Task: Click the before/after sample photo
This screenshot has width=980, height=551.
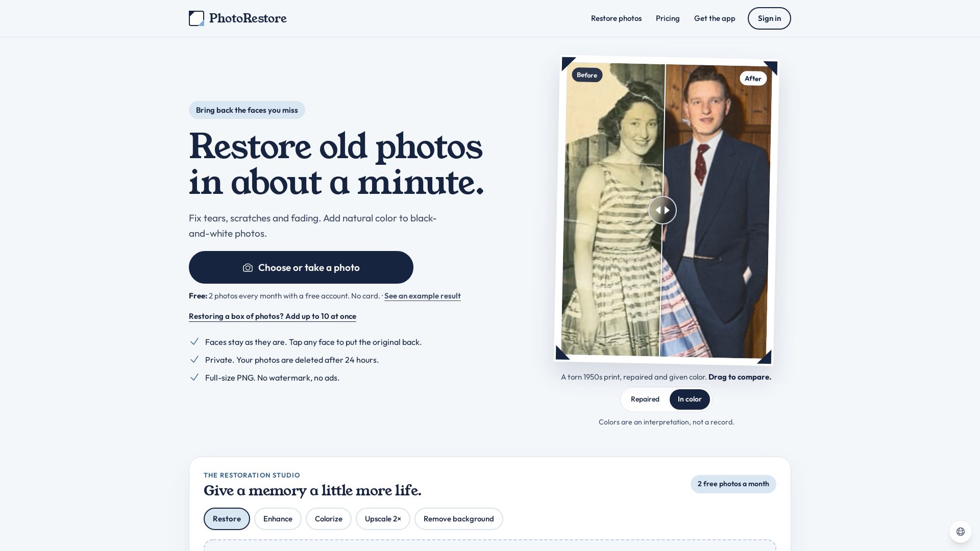Action: click(x=666, y=210)
